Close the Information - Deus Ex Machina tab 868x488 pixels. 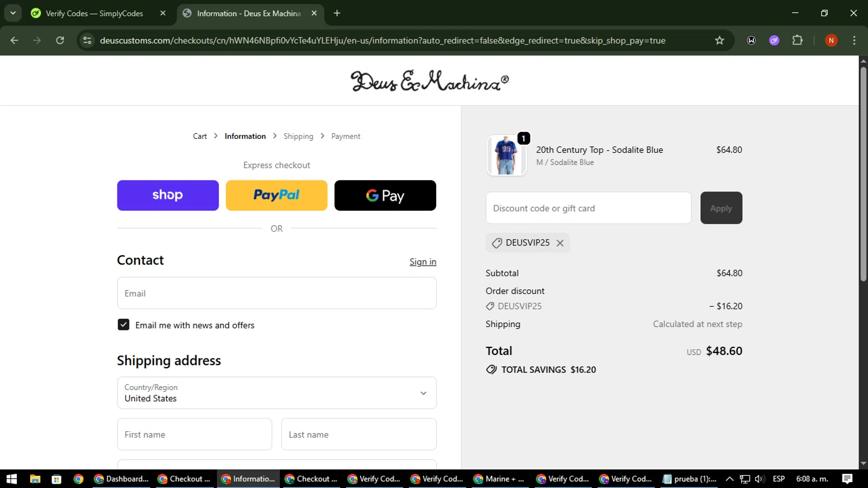314,13
